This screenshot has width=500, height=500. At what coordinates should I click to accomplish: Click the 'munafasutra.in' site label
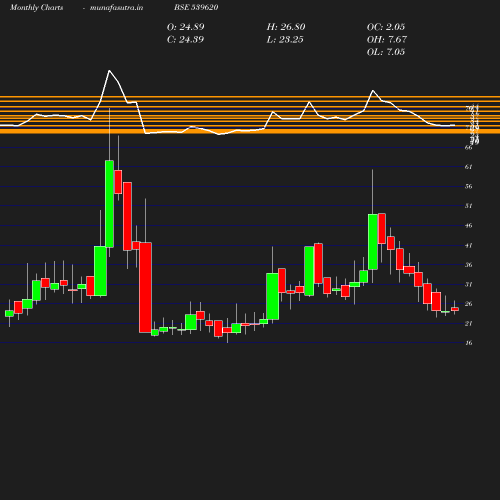tap(117, 8)
